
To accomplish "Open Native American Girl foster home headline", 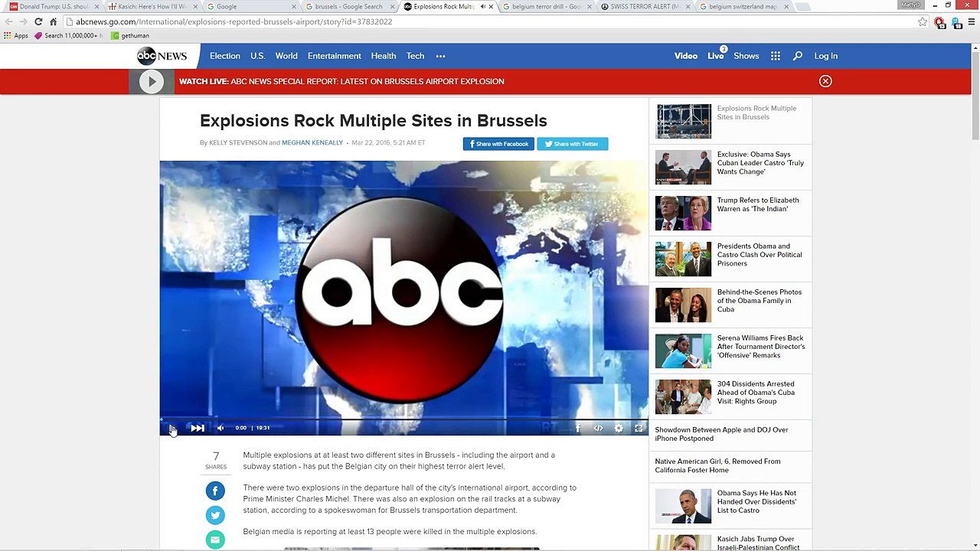I will click(x=717, y=465).
